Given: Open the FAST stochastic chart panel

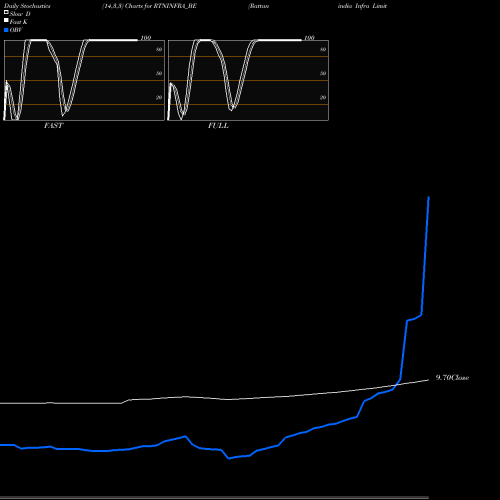Looking at the screenshot, I should [84, 80].
